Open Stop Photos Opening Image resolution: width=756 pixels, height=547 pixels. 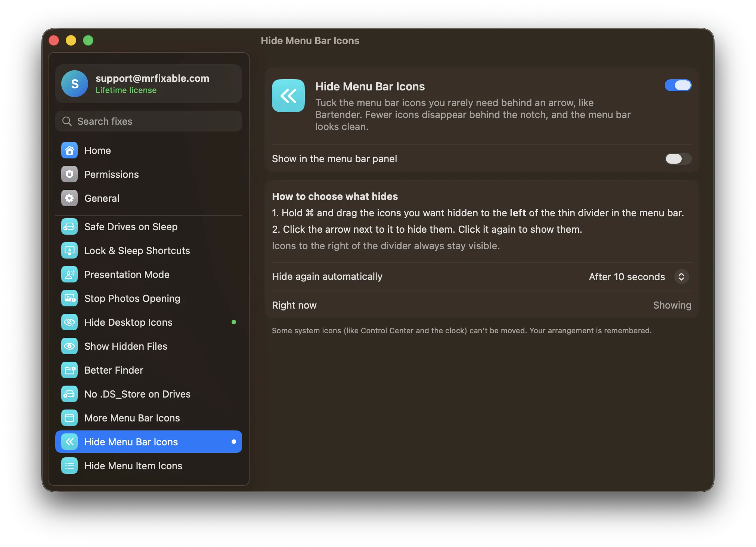click(149, 298)
